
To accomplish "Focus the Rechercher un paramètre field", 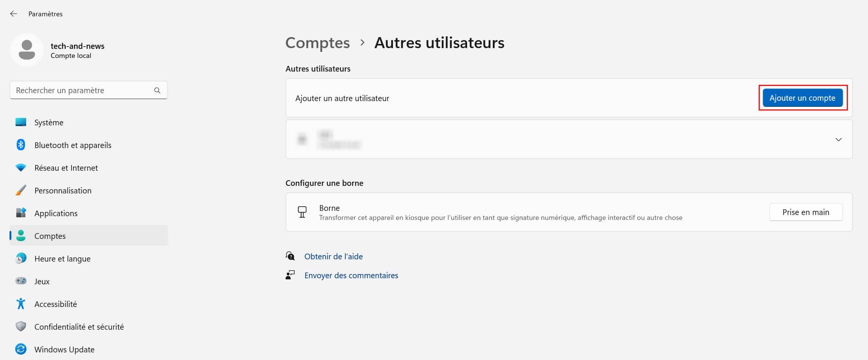I will click(x=81, y=90).
